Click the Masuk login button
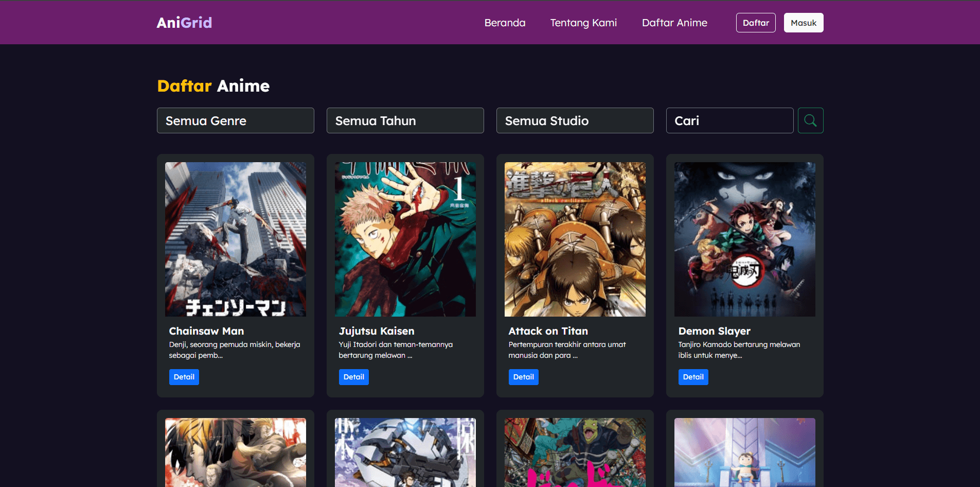This screenshot has height=487, width=980. coord(804,23)
